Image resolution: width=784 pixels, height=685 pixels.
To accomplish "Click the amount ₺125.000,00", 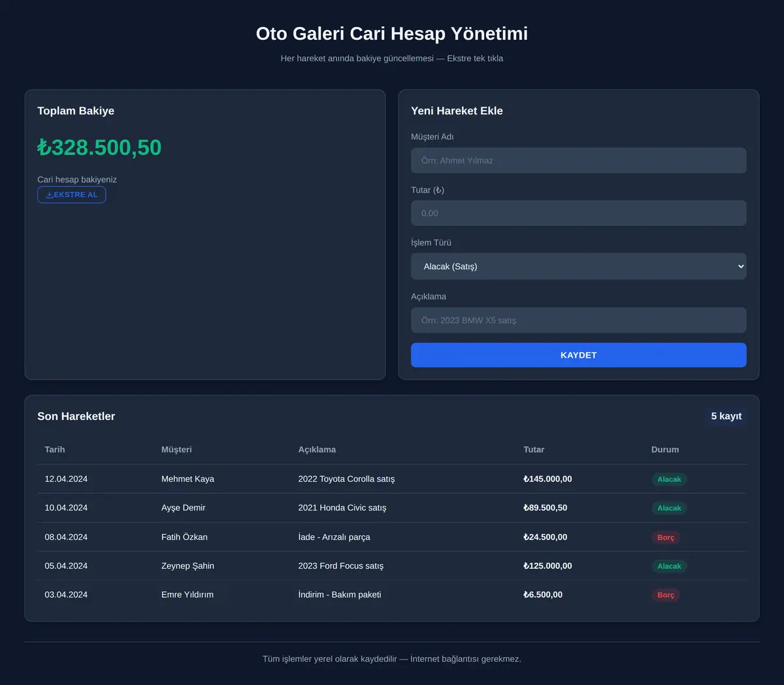I will [x=547, y=566].
